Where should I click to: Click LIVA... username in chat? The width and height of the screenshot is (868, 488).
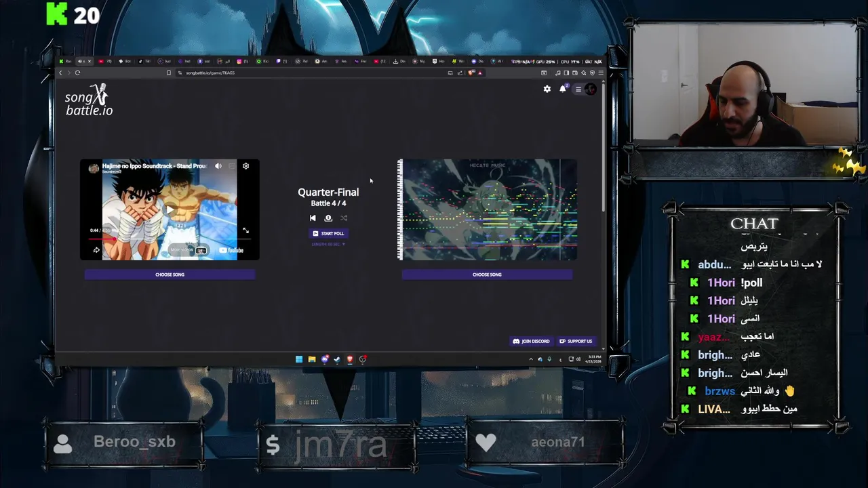[714, 409]
